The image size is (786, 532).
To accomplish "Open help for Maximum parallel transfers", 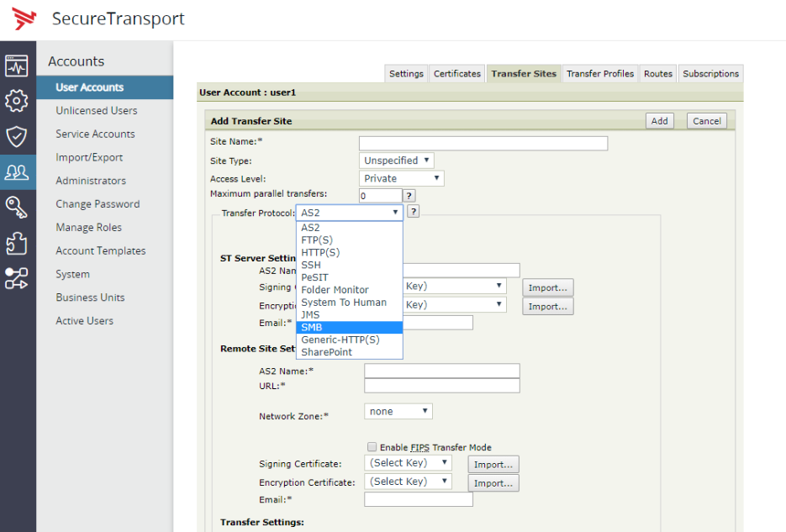I will (411, 195).
